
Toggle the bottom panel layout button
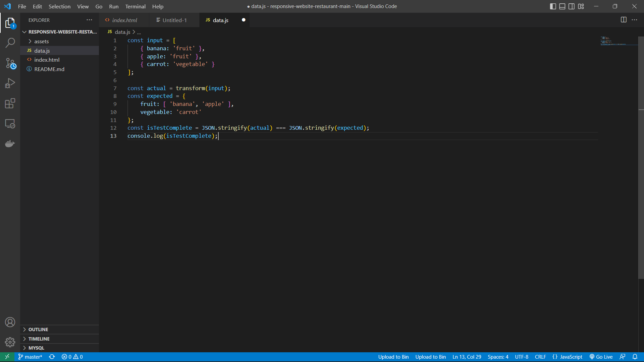[x=562, y=6]
